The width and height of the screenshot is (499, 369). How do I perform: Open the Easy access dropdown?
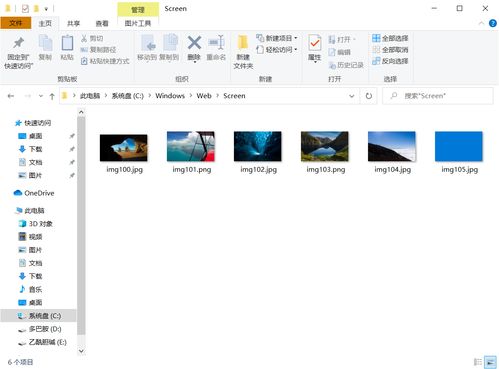pyautogui.click(x=276, y=50)
